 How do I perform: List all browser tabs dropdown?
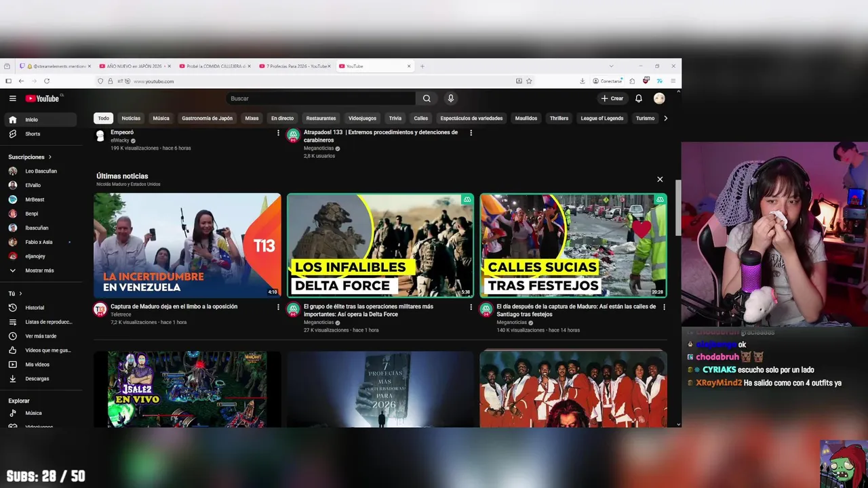pyautogui.click(x=611, y=66)
